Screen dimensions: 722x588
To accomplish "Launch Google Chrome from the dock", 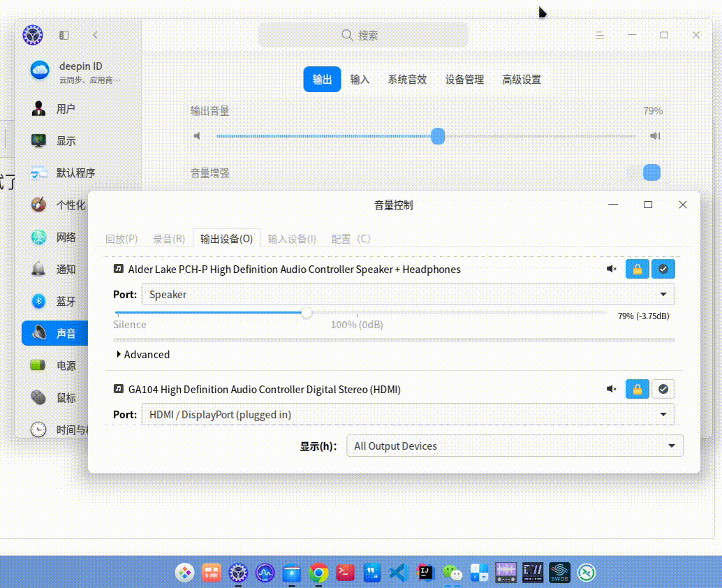I will (x=318, y=573).
